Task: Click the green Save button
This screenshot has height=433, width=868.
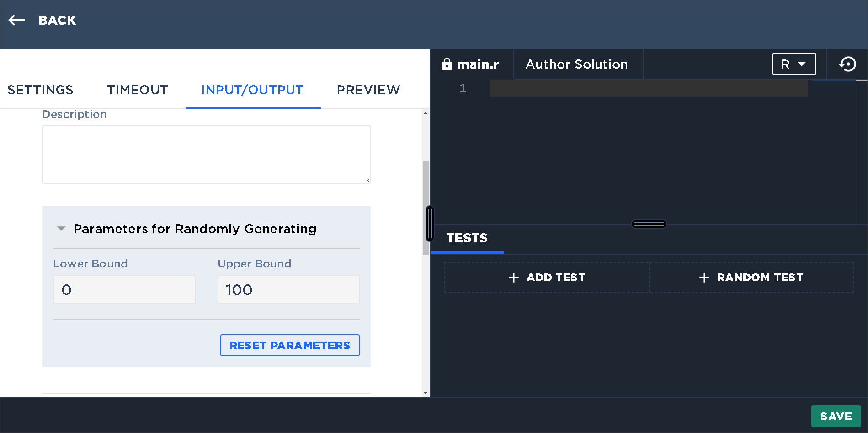Action: pos(836,416)
